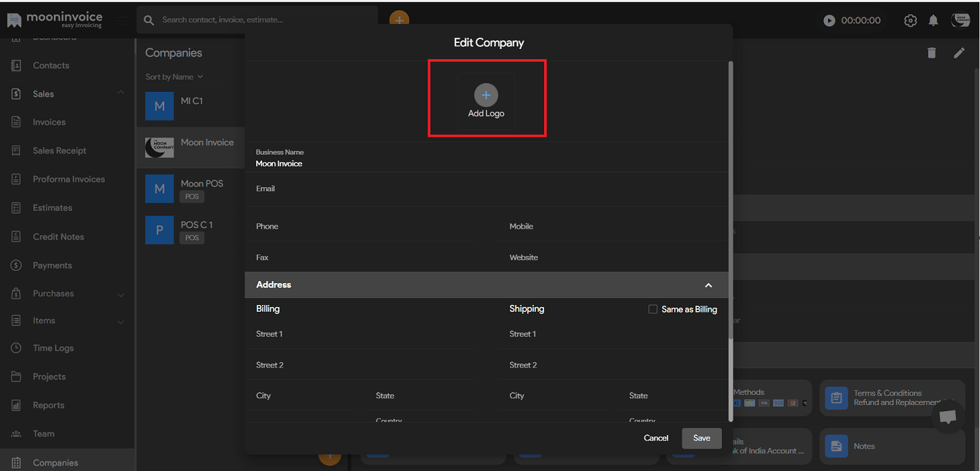Click the Reports chart icon

coord(16,405)
